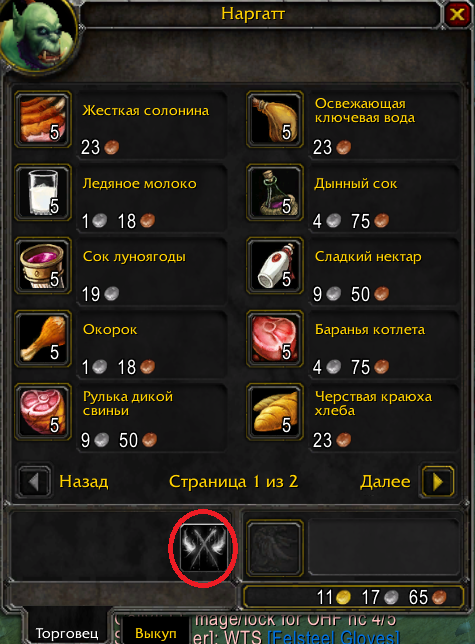Click the Felsteel Gloves chat link
This screenshot has width=475, height=644.
(333, 637)
